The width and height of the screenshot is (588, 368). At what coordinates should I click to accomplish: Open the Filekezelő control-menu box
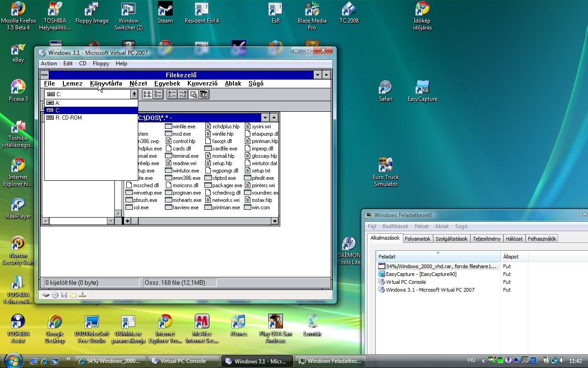pos(45,75)
